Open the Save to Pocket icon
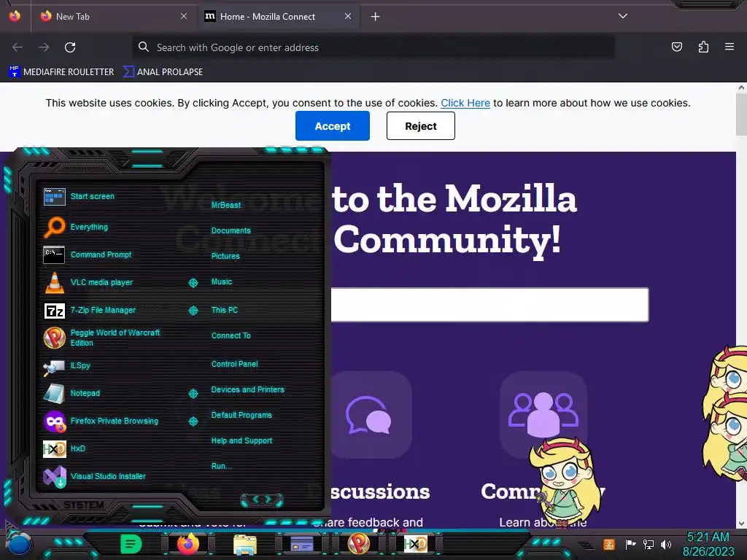Image resolution: width=747 pixels, height=560 pixels. 677,47
